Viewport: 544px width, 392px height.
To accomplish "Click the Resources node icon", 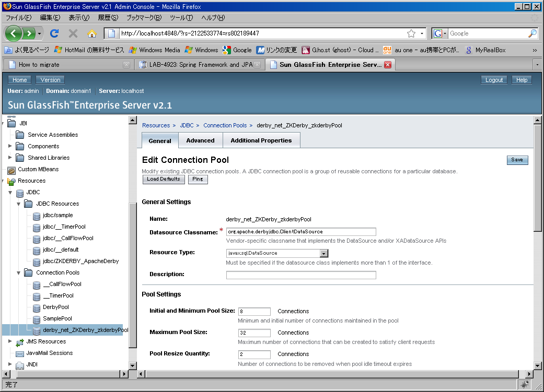I will click(12, 181).
